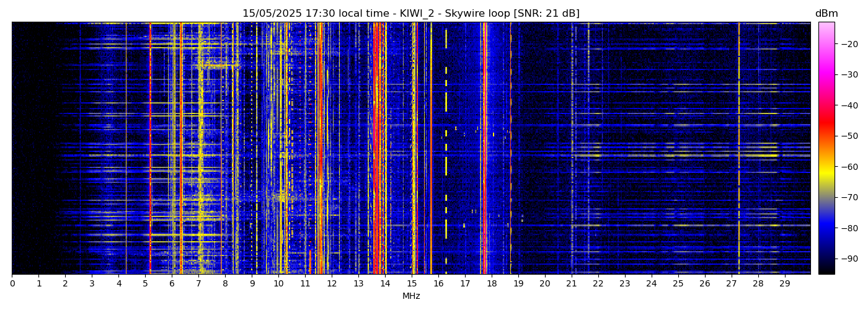Click the SNR: 21 dB text in title
Image resolution: width=868 pixels, height=310 pixels.
coord(546,14)
